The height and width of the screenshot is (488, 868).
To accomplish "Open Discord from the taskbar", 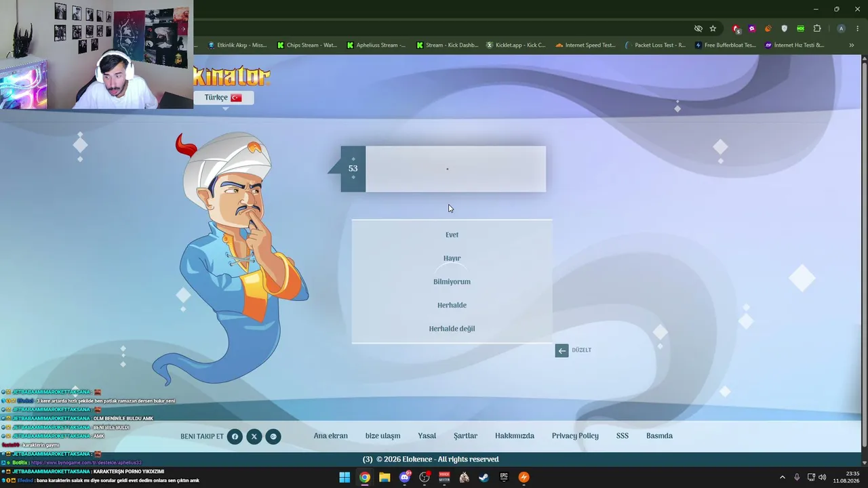I will pyautogui.click(x=405, y=477).
